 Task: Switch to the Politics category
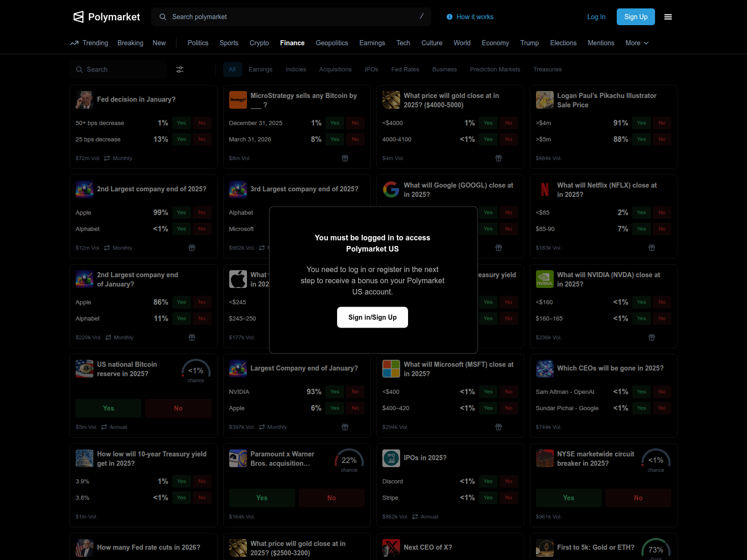pyautogui.click(x=198, y=43)
